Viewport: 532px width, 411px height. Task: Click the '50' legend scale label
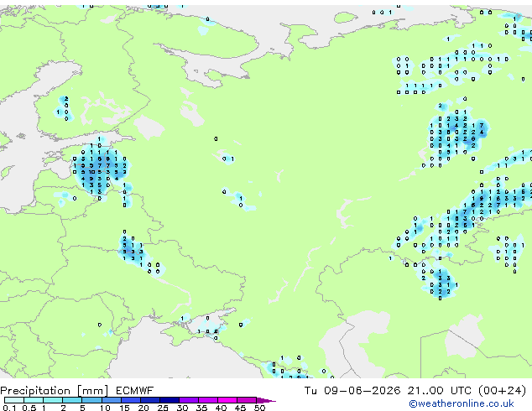click(259, 408)
